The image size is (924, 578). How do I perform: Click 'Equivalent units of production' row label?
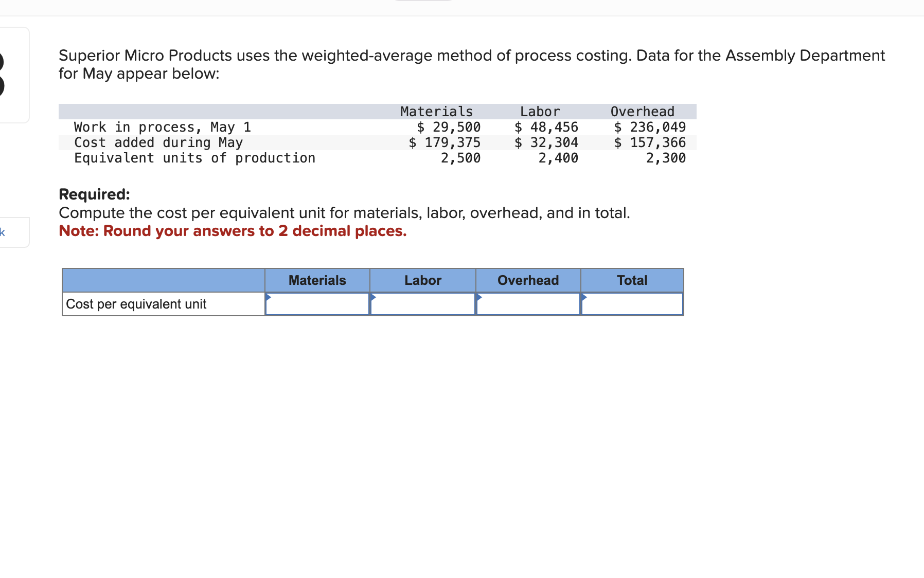tap(194, 158)
